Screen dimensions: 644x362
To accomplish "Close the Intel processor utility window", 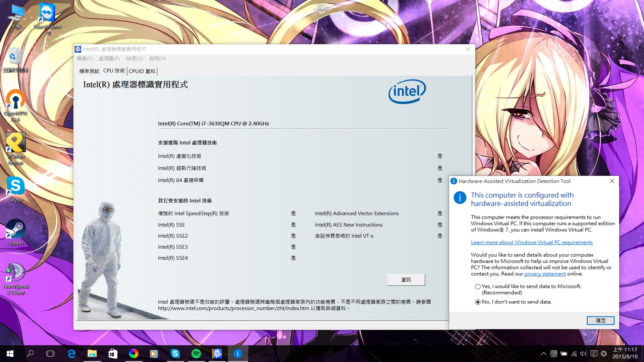I will (468, 49).
